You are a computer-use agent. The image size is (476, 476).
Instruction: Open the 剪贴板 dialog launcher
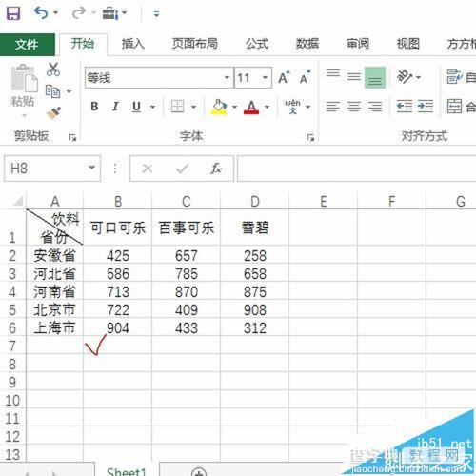coord(72,137)
